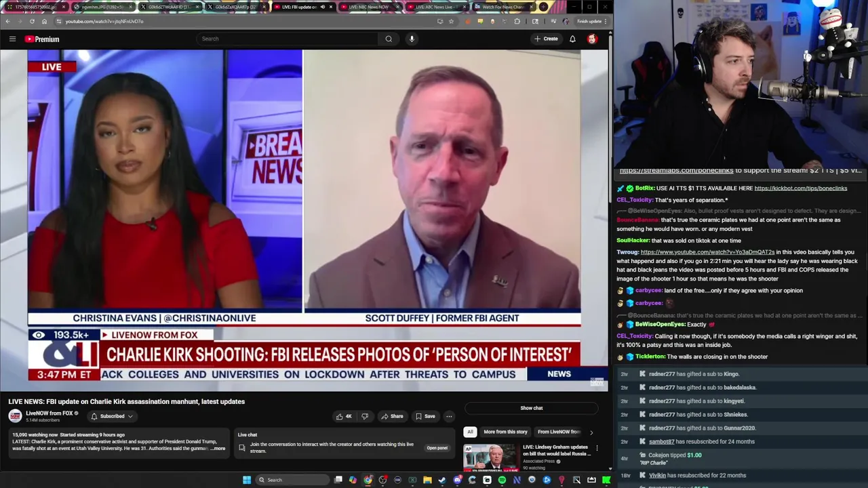Click 'sambot87 has resubscribed for 24 months'
This screenshot has width=868, height=488.
pyautogui.click(x=701, y=442)
